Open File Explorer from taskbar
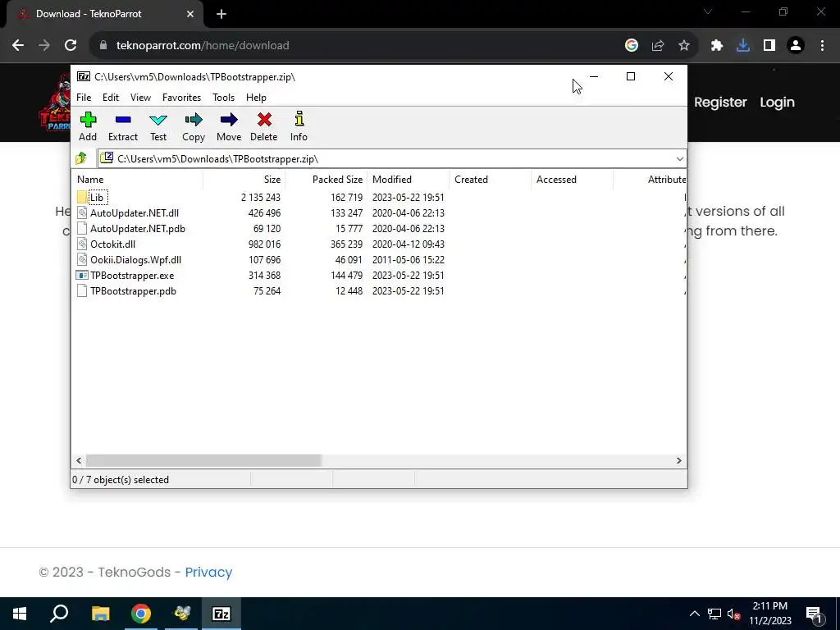Image resolution: width=840 pixels, height=630 pixels. click(x=100, y=614)
